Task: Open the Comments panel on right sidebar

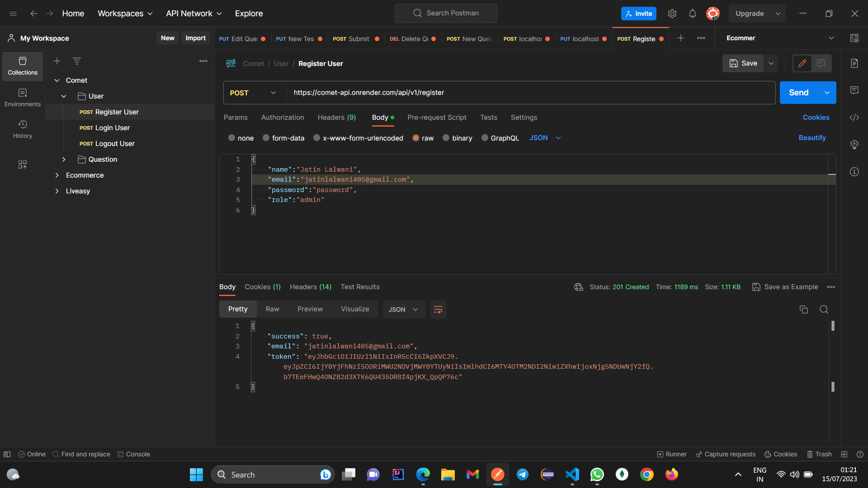Action: pos(854,90)
